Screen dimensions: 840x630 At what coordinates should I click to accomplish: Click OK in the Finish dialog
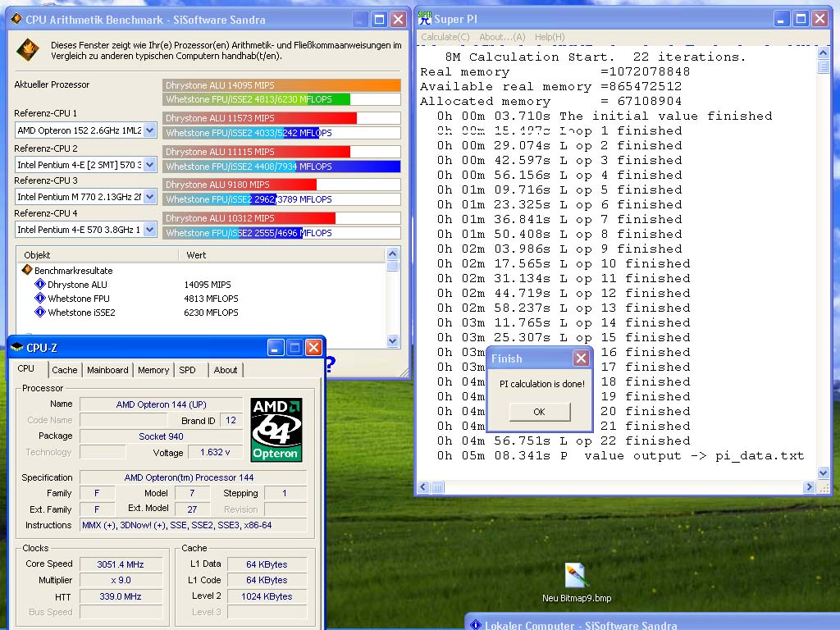point(540,412)
